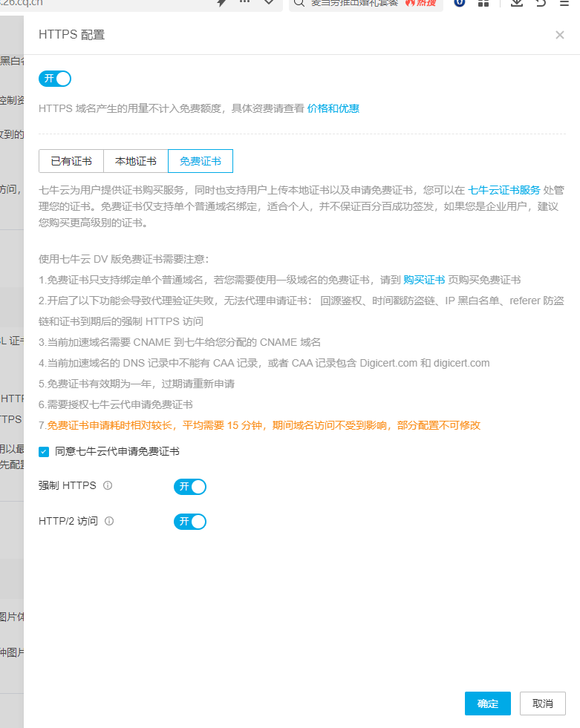Open the 价格和优惠 link

(x=333, y=108)
